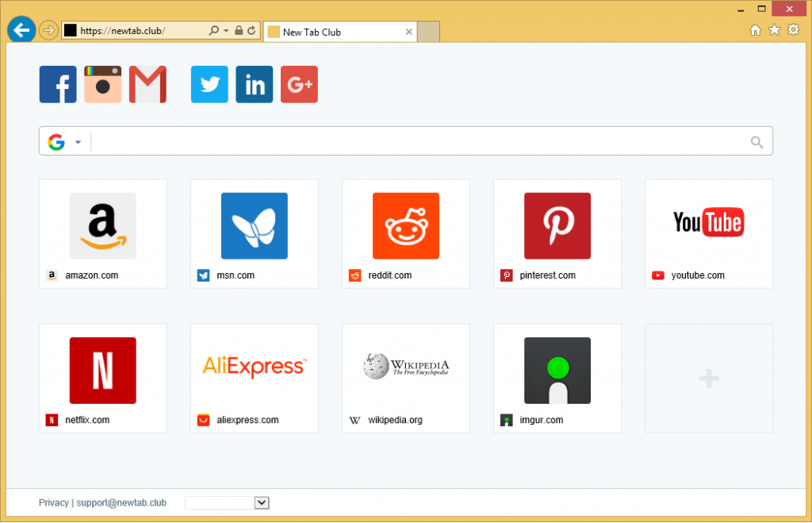Open the Facebook shortcut icon
This screenshot has width=812, height=523.
pos(58,84)
